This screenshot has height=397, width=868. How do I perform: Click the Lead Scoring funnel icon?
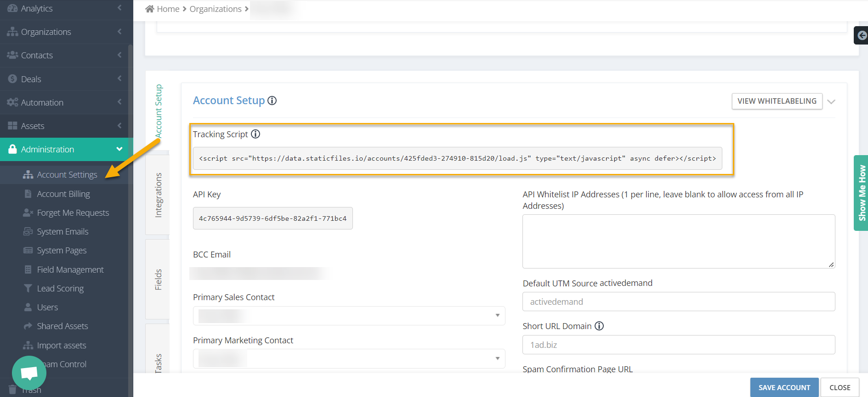(28, 288)
